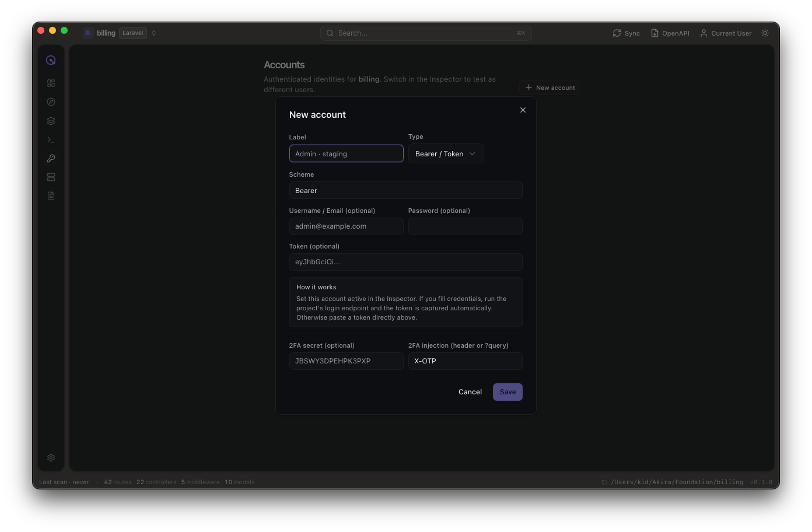
Task: Click the 42 routes status entry
Action: pos(118,482)
